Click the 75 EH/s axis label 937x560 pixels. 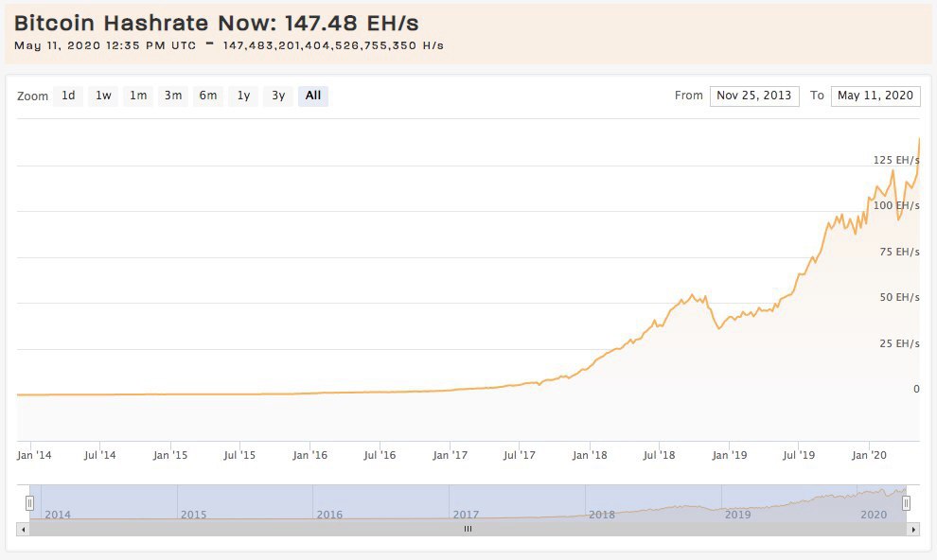899,252
